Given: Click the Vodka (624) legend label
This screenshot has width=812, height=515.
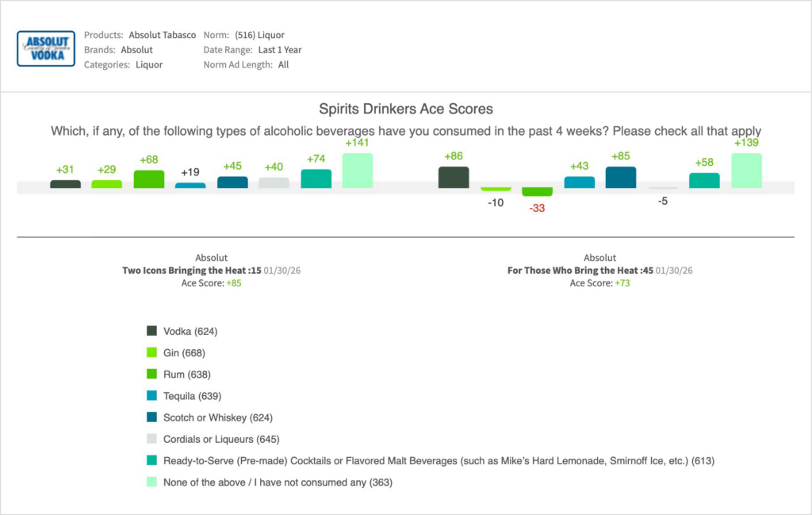Looking at the screenshot, I should (x=190, y=331).
